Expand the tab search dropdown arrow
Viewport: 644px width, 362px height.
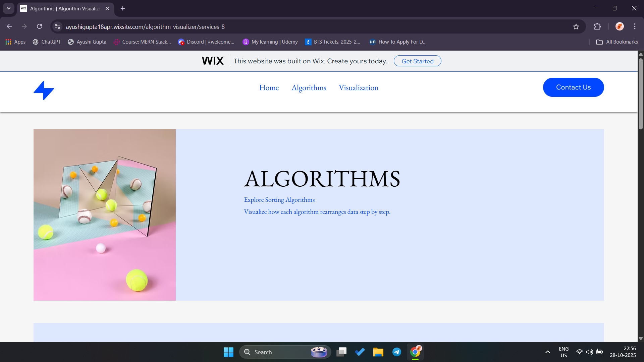point(9,8)
